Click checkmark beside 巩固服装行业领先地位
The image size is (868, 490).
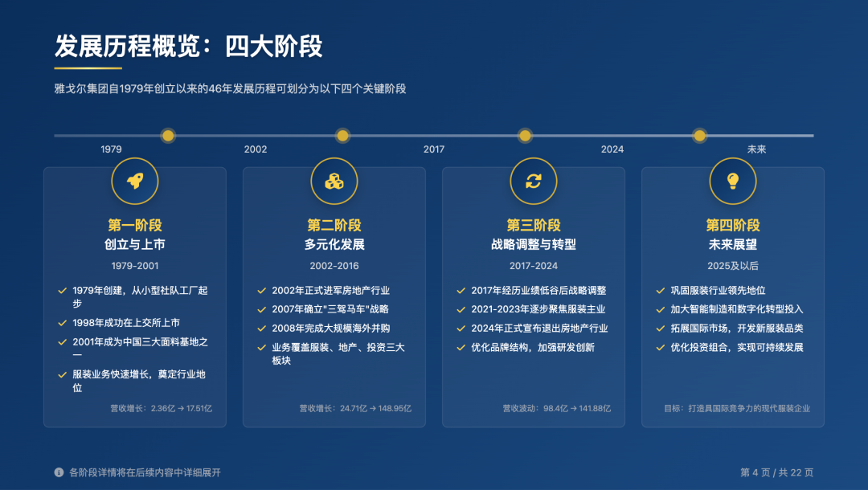pyautogui.click(x=661, y=291)
